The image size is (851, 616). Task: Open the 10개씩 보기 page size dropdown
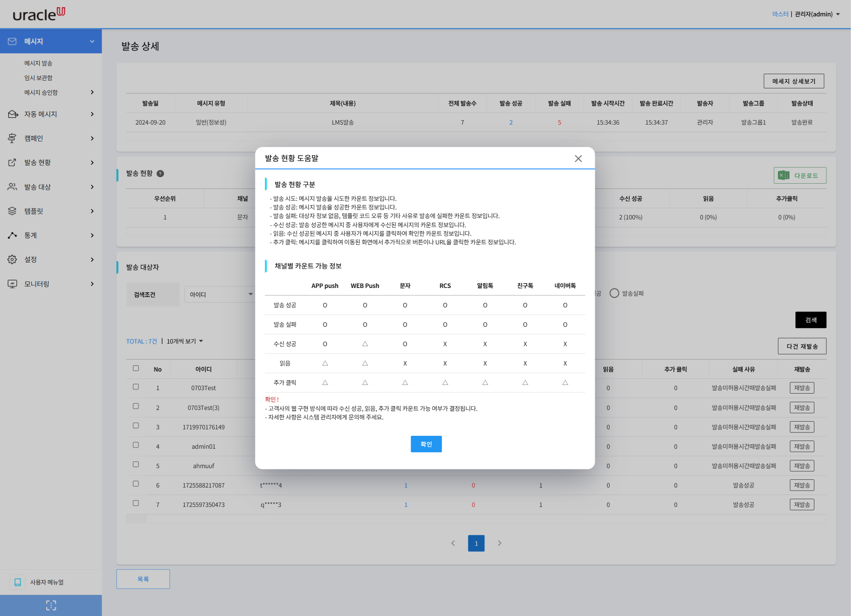click(185, 341)
